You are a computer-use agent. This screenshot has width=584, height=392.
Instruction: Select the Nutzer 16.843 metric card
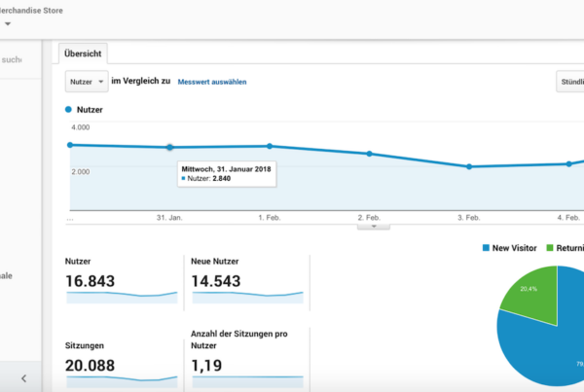click(121, 280)
